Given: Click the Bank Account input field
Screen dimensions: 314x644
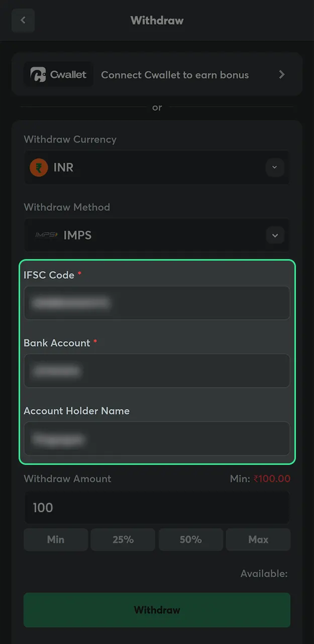Looking at the screenshot, I should [x=157, y=371].
